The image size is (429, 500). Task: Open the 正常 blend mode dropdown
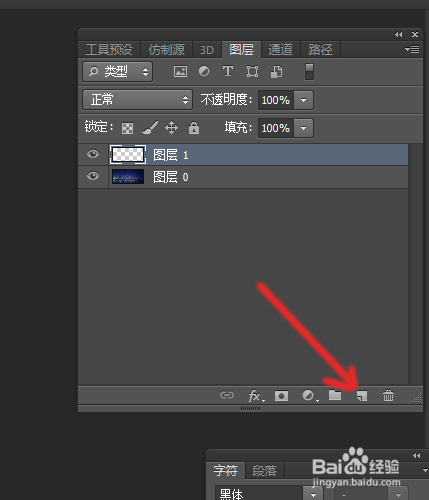pos(137,100)
